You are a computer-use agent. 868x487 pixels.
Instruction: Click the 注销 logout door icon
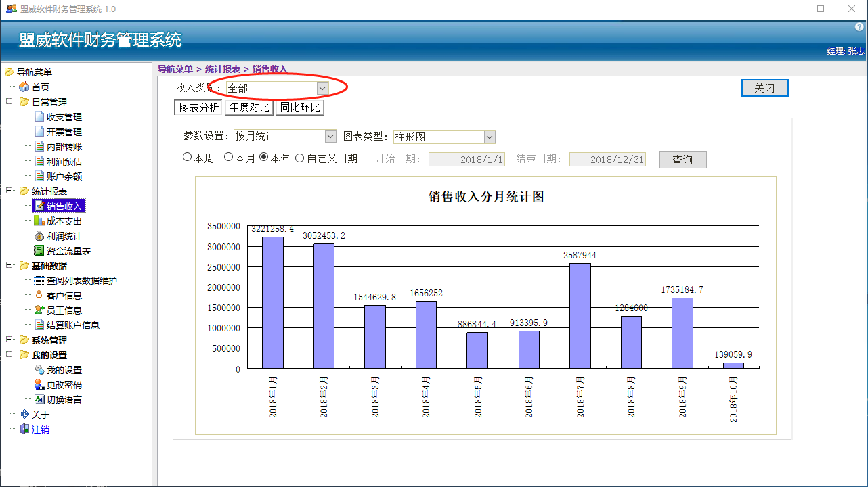pos(24,430)
